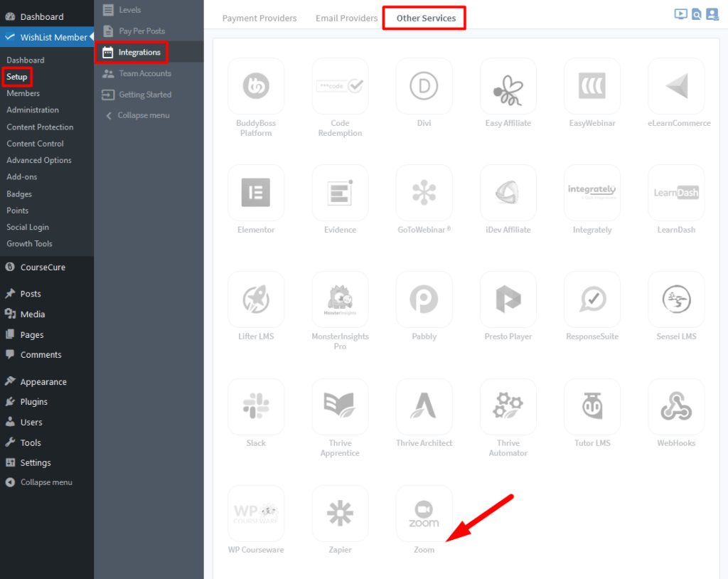Screen dimensions: 728x579
Task: Select the Code Redemption integration icon
Action: tap(340, 86)
